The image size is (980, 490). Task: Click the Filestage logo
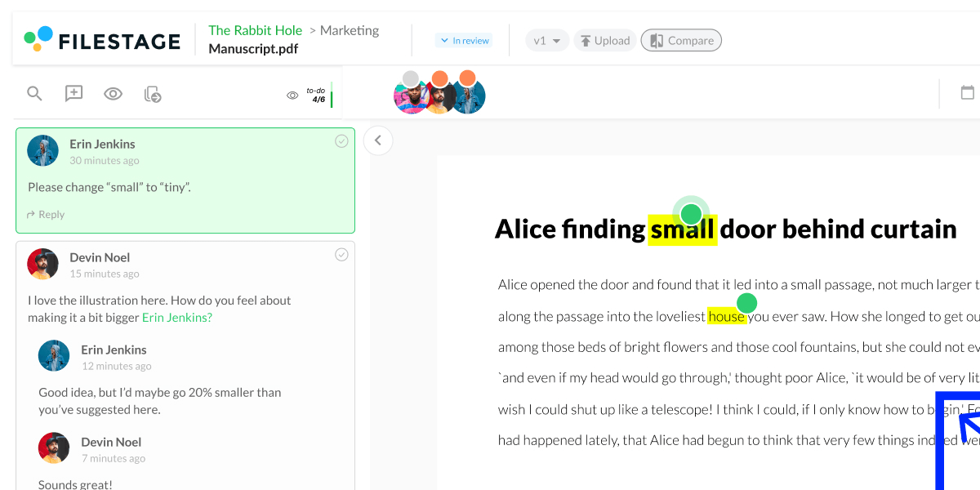click(102, 38)
